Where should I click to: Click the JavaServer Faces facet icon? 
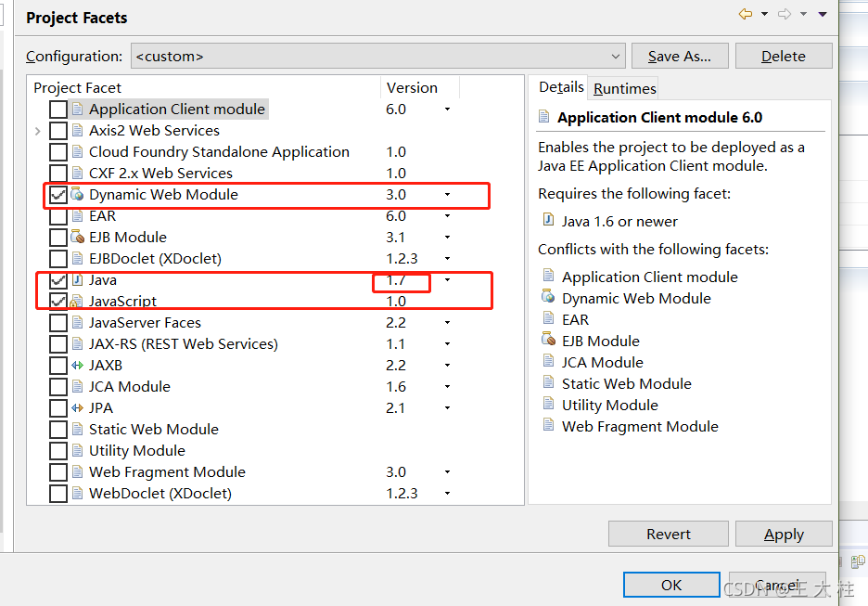(x=78, y=322)
